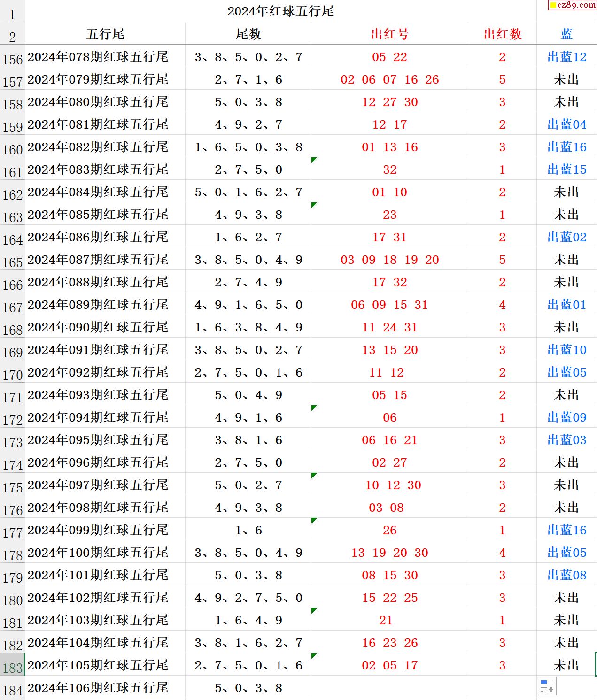The width and height of the screenshot is (597, 700).
Task: Select the cell showing 出蓝12
Action: [566, 57]
